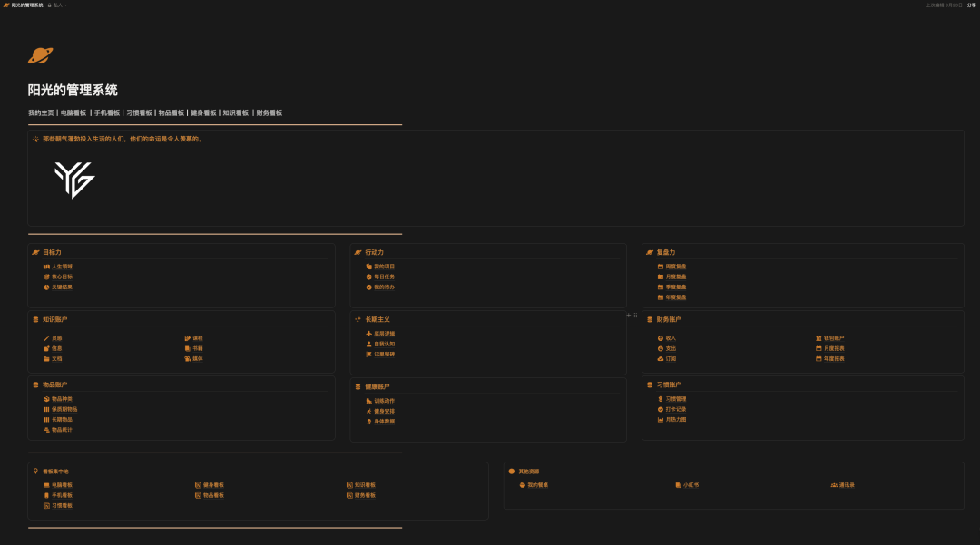Open the 年度复盘 page link
Image resolution: width=980 pixels, height=545 pixels.
pos(676,297)
